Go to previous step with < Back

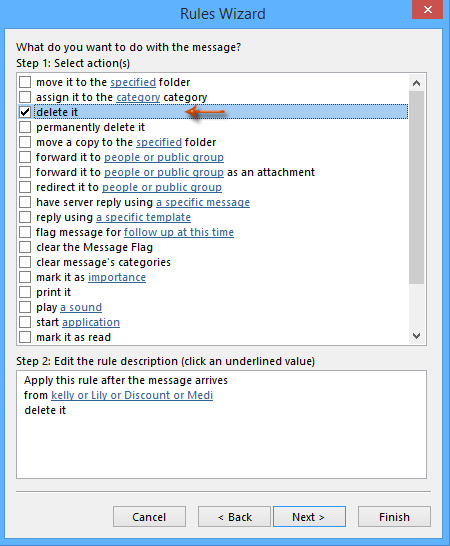(234, 517)
